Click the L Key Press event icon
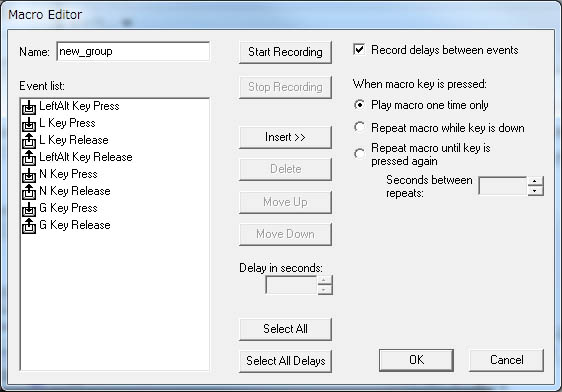Image resolution: width=562 pixels, height=392 pixels. (x=29, y=124)
